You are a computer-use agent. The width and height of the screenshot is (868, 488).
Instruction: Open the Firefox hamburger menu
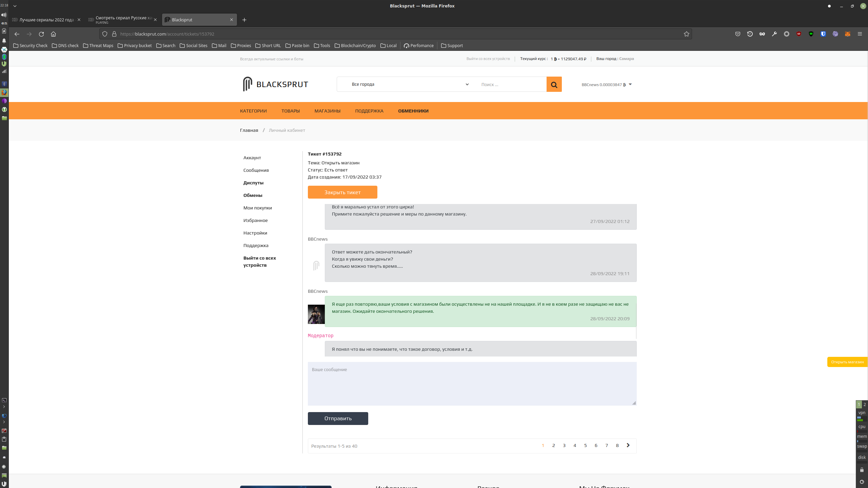pos(860,34)
